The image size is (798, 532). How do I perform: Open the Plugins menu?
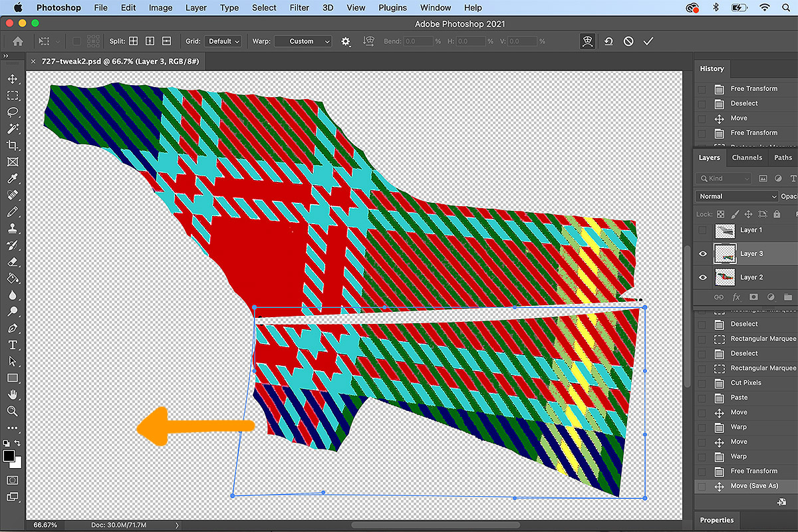pyautogui.click(x=392, y=8)
